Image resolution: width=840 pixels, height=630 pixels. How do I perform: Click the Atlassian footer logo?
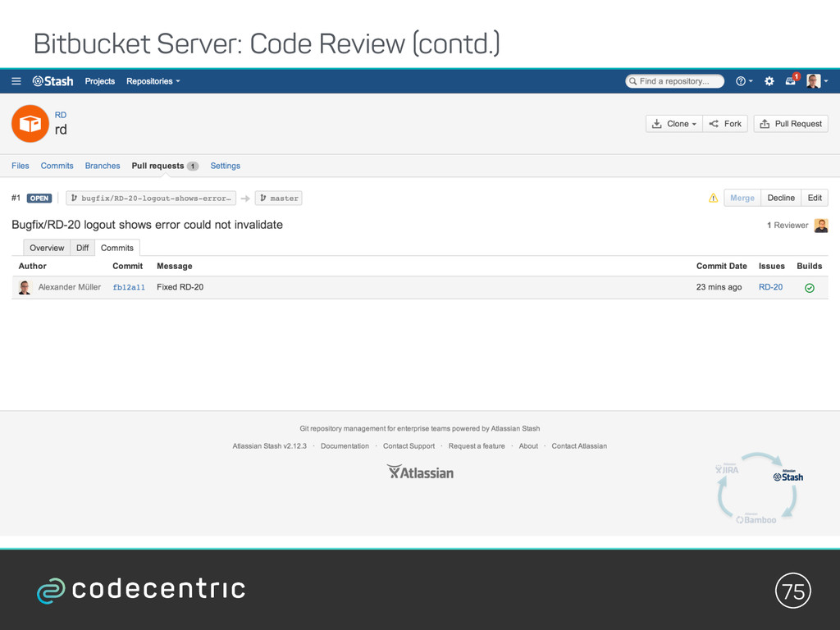tap(421, 472)
